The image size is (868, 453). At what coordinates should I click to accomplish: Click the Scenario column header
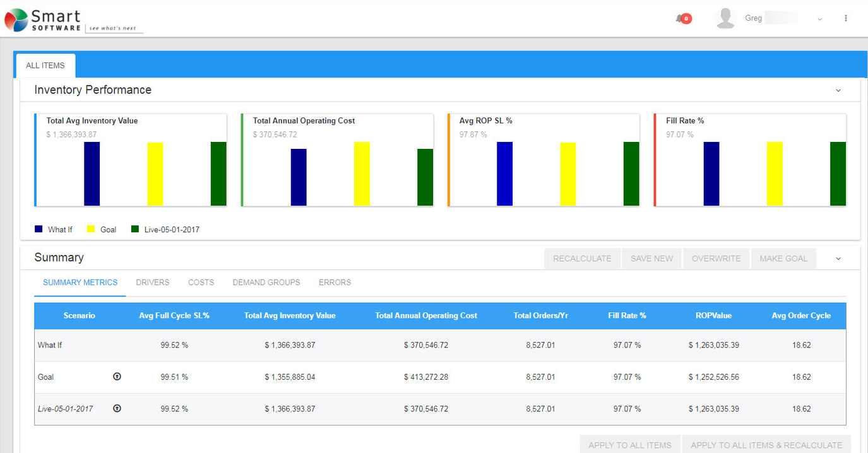click(80, 315)
